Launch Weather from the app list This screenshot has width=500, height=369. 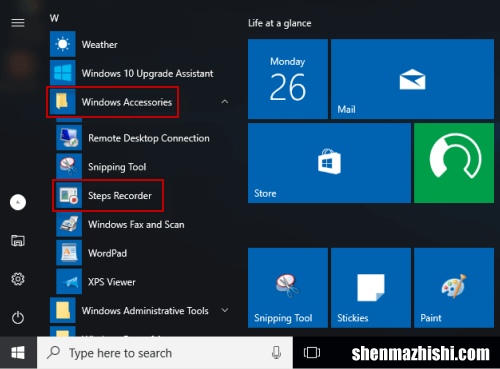(100, 44)
